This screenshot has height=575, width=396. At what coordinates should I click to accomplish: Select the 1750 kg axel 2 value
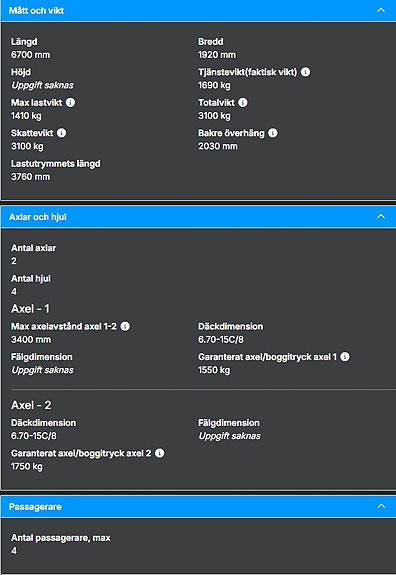pyautogui.click(x=26, y=466)
